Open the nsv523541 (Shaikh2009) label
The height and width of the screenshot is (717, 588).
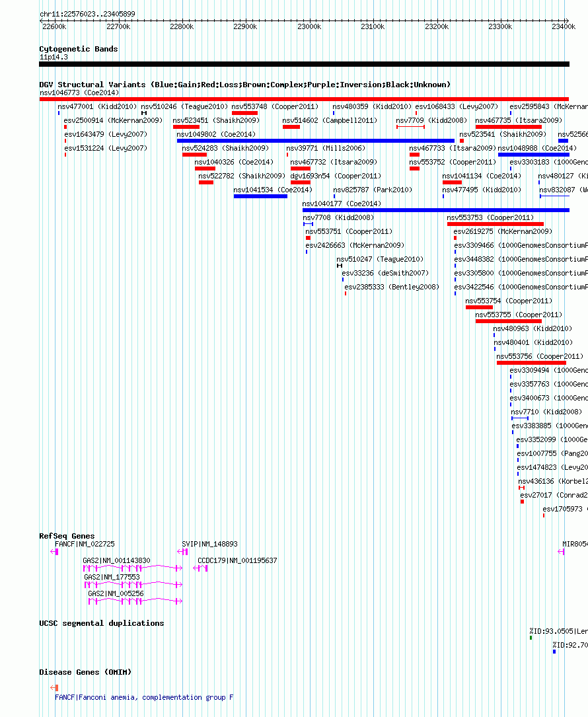pos(503,134)
